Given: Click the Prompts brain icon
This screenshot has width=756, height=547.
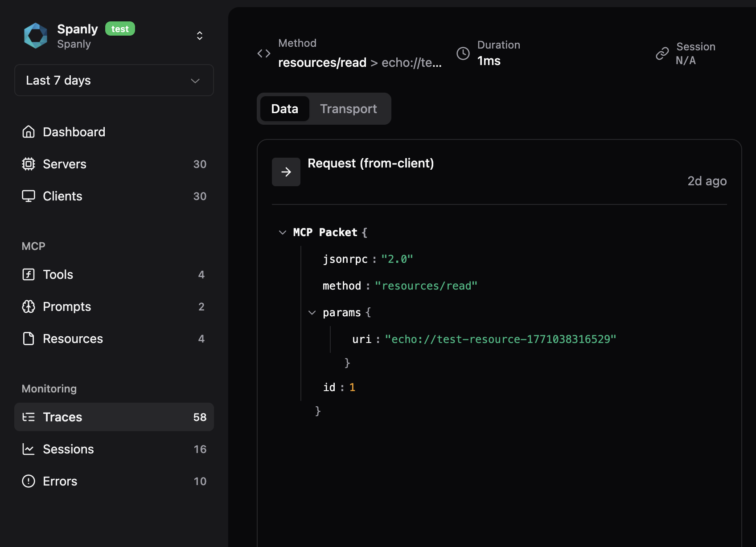Looking at the screenshot, I should coord(29,306).
